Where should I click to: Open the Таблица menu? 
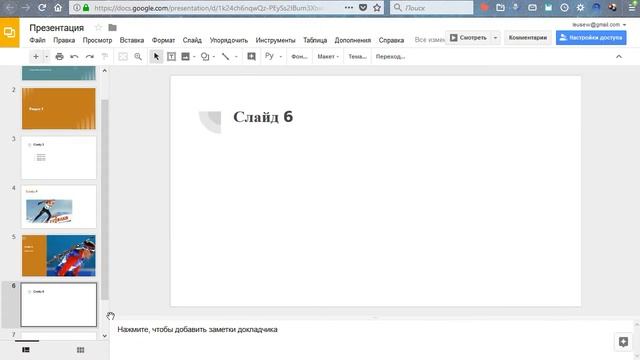[315, 40]
